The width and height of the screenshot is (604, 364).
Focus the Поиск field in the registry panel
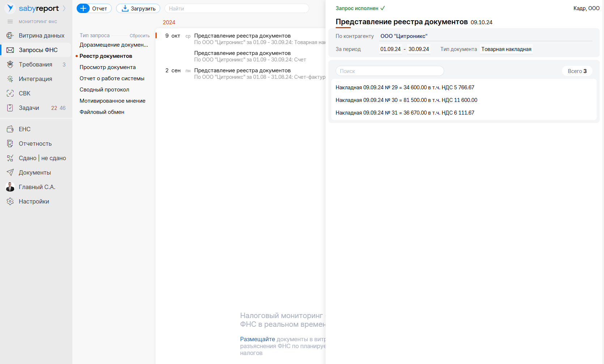point(390,71)
